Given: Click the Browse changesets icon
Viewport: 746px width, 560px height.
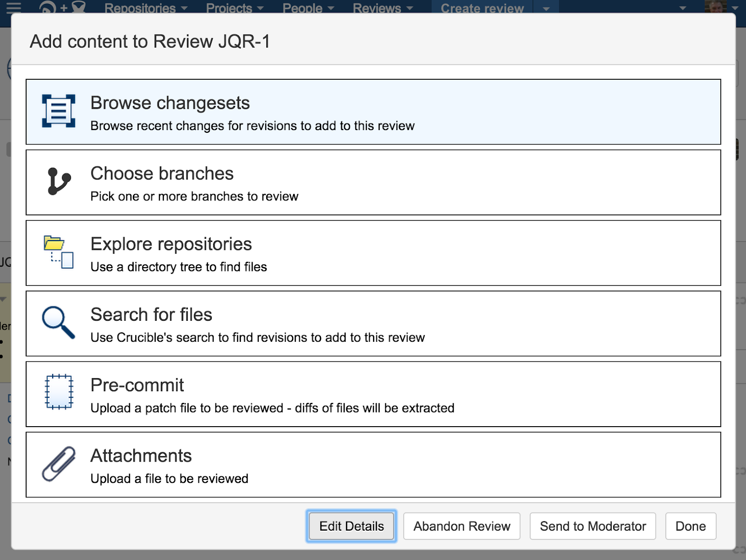Looking at the screenshot, I should click(x=59, y=111).
